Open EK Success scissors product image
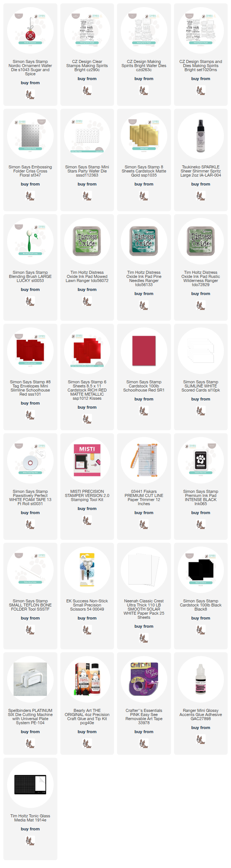Screen dimensions: 231x868 click(87, 570)
